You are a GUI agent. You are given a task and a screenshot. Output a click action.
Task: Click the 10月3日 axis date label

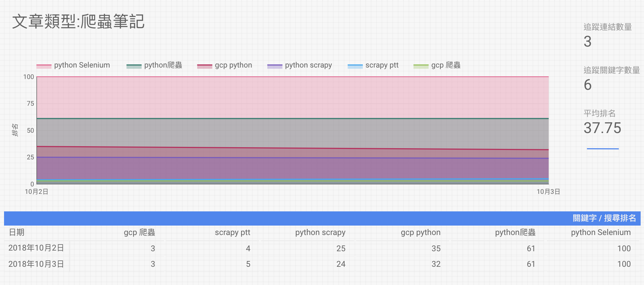pyautogui.click(x=548, y=192)
